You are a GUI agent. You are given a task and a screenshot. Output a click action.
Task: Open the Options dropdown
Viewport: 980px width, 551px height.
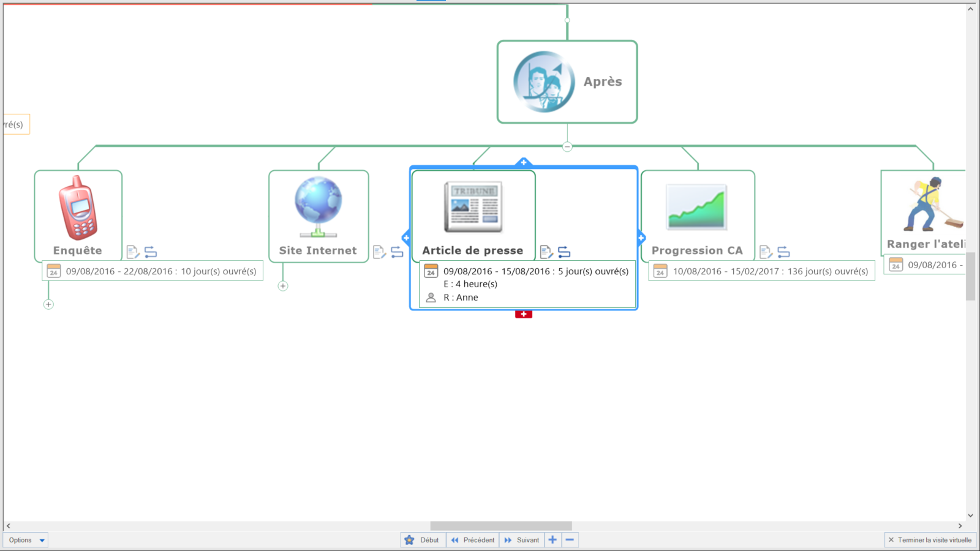(26, 540)
